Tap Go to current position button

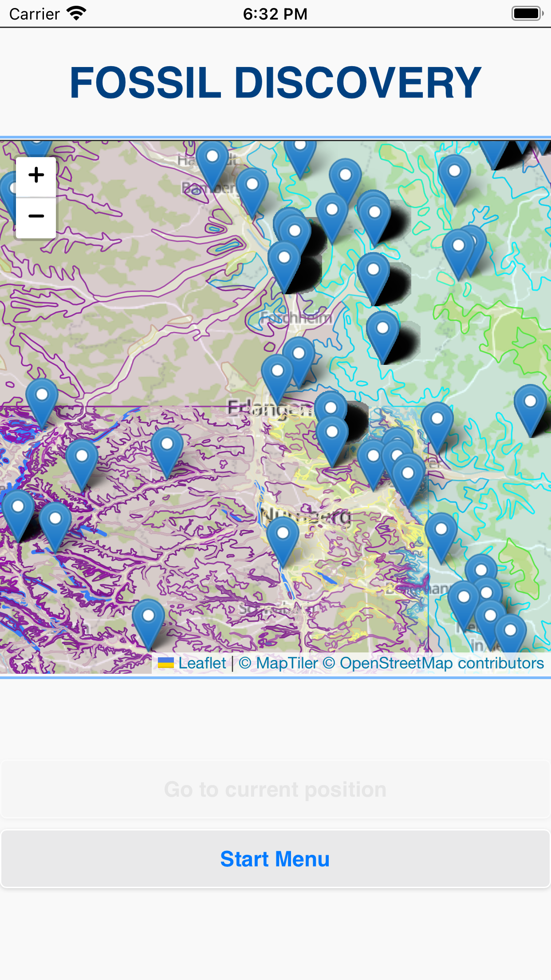pyautogui.click(x=275, y=789)
